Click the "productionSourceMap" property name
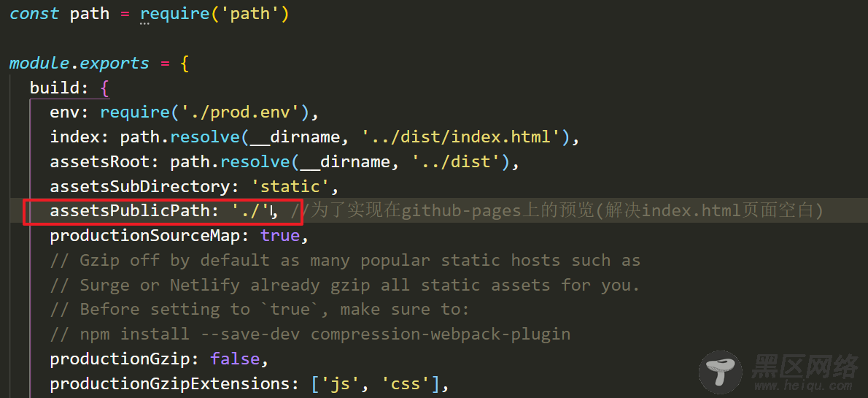 (x=145, y=236)
